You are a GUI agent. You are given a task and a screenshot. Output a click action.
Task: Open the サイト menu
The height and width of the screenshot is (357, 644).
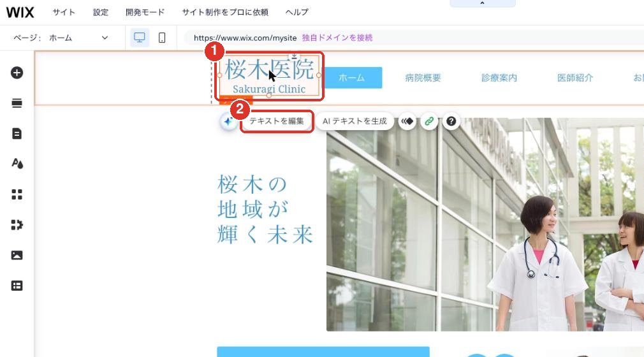[x=64, y=12]
